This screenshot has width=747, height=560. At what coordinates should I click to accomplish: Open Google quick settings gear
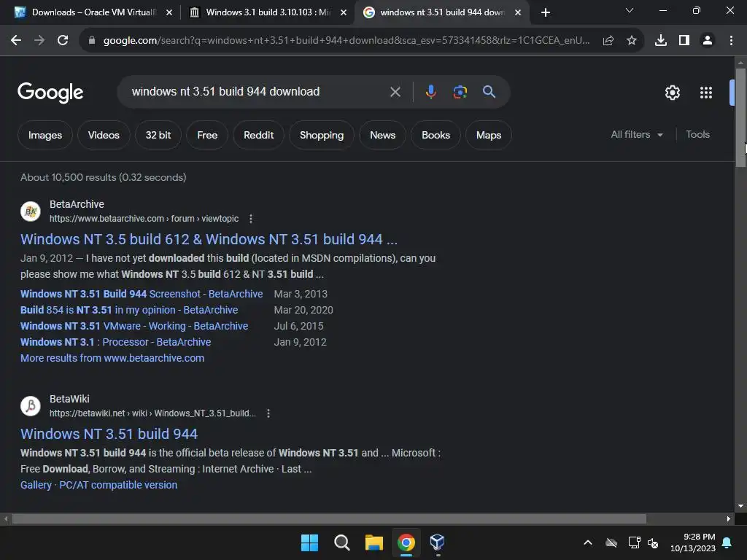672,93
